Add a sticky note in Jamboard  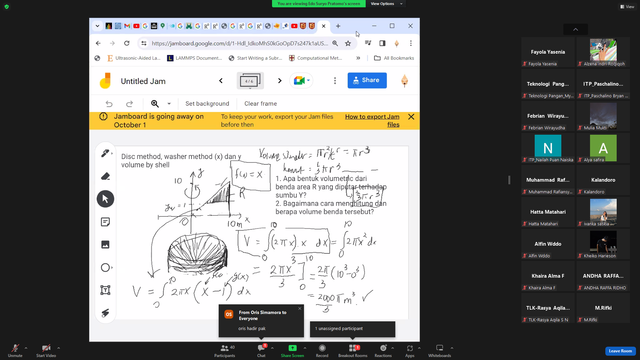(x=105, y=222)
